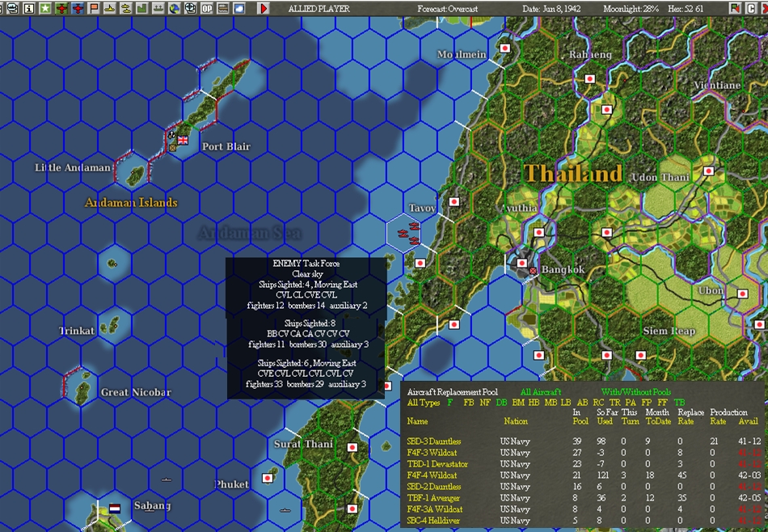This screenshot has width=768, height=532.
Task: Filter pool by 'HB' heavy bomber type
Action: [x=534, y=403]
